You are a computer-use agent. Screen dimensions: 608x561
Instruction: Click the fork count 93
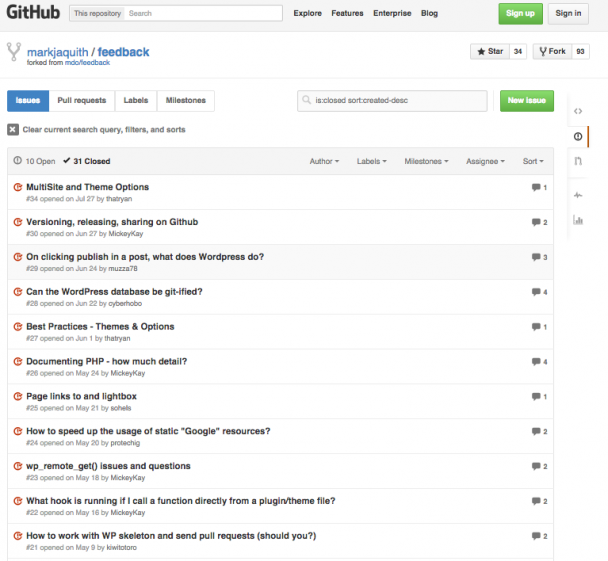[580, 52]
